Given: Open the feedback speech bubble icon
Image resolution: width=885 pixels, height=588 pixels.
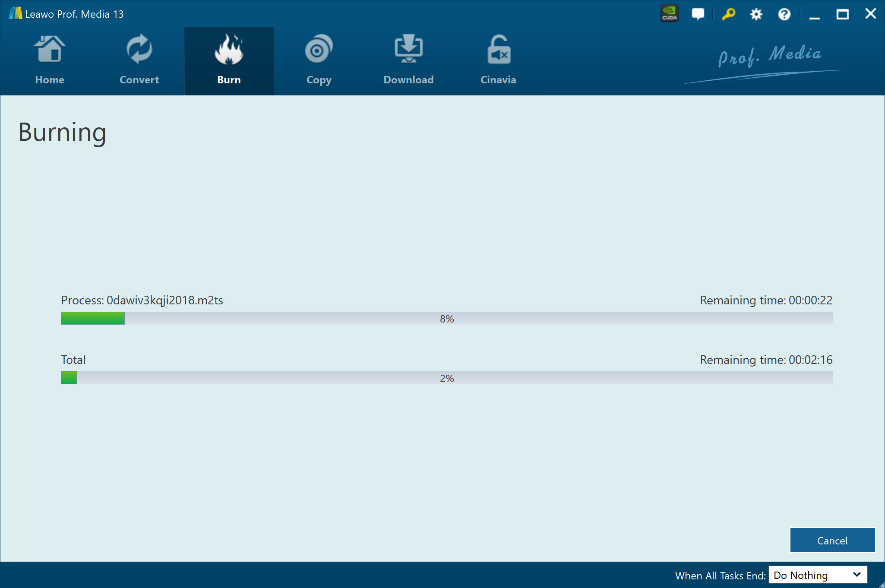Looking at the screenshot, I should click(x=698, y=14).
